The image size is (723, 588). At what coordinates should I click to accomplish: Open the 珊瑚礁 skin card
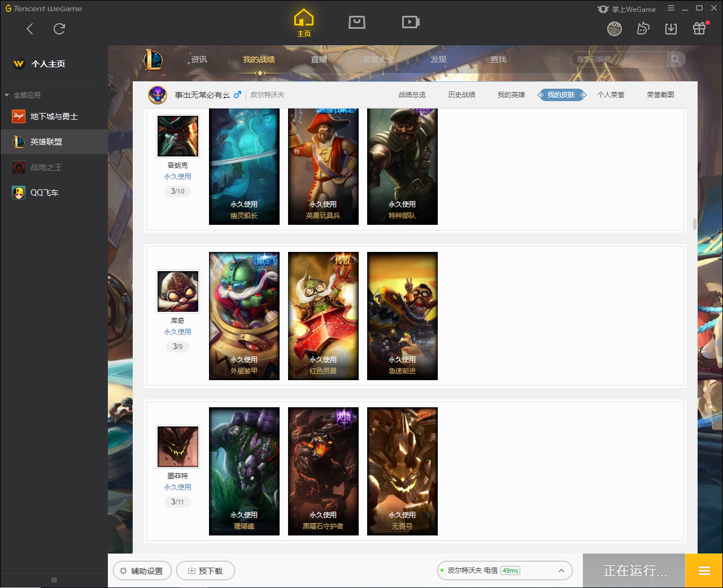[x=244, y=471]
